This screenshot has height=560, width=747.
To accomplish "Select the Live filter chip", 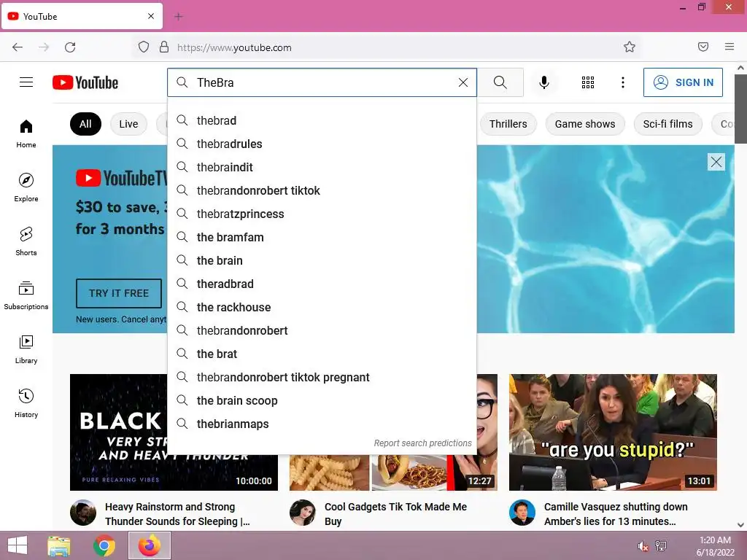I will click(128, 124).
